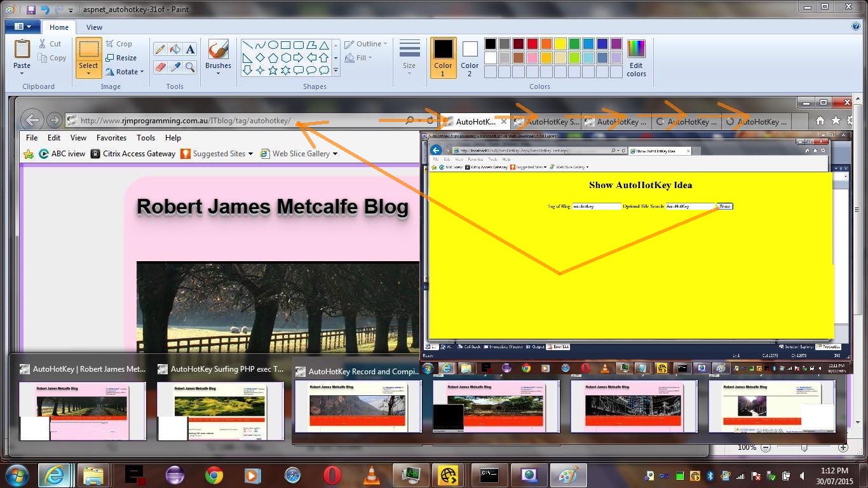Image resolution: width=868 pixels, height=488 pixels.
Task: Click the Save icon in Quick Access toolbar
Action: point(31,10)
